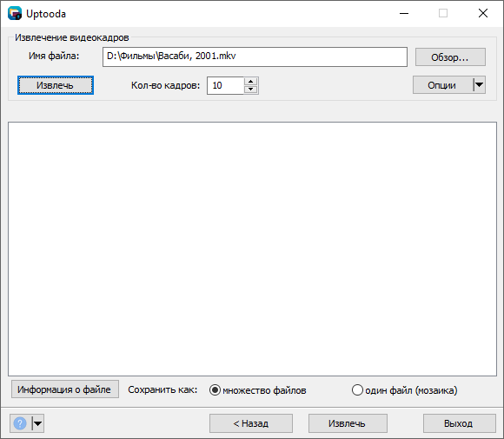The height and width of the screenshot is (439, 504).
Task: Close the Uptooda window
Action: pyautogui.click(x=483, y=14)
